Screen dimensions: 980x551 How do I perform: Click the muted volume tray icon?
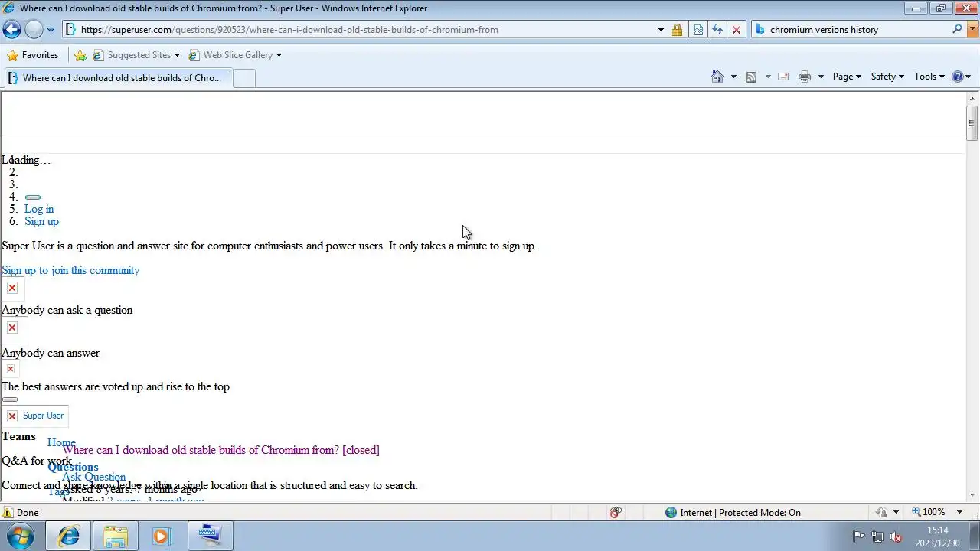point(896,536)
